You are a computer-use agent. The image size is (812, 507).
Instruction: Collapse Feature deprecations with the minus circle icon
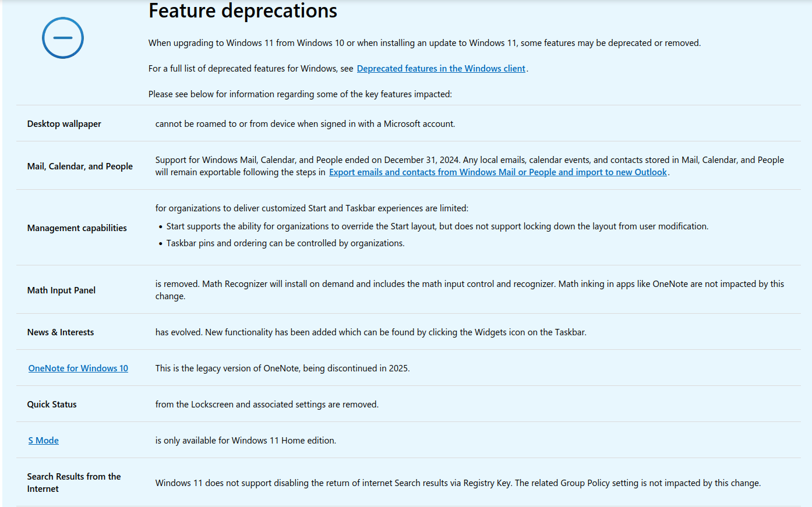point(63,38)
